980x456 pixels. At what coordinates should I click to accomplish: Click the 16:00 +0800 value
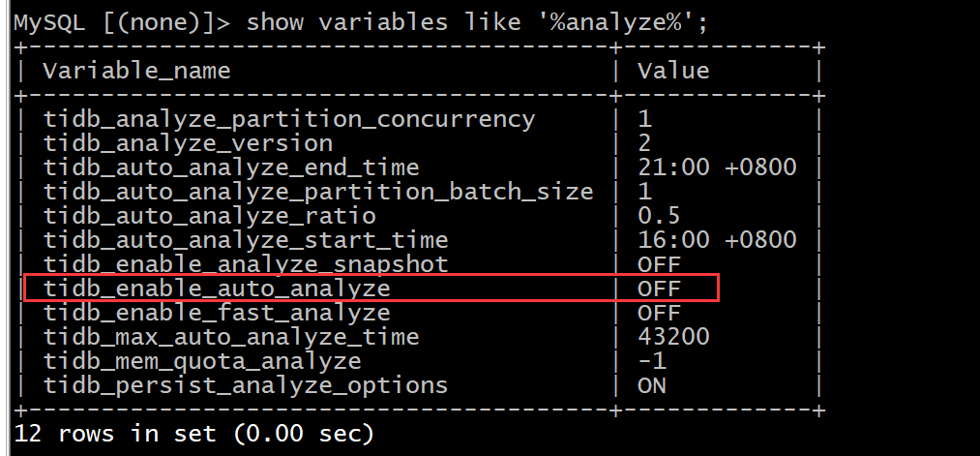(x=717, y=239)
